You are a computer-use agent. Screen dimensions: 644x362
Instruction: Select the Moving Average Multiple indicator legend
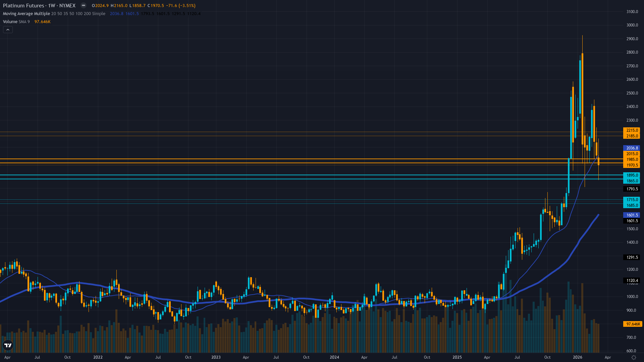pyautogui.click(x=54, y=14)
